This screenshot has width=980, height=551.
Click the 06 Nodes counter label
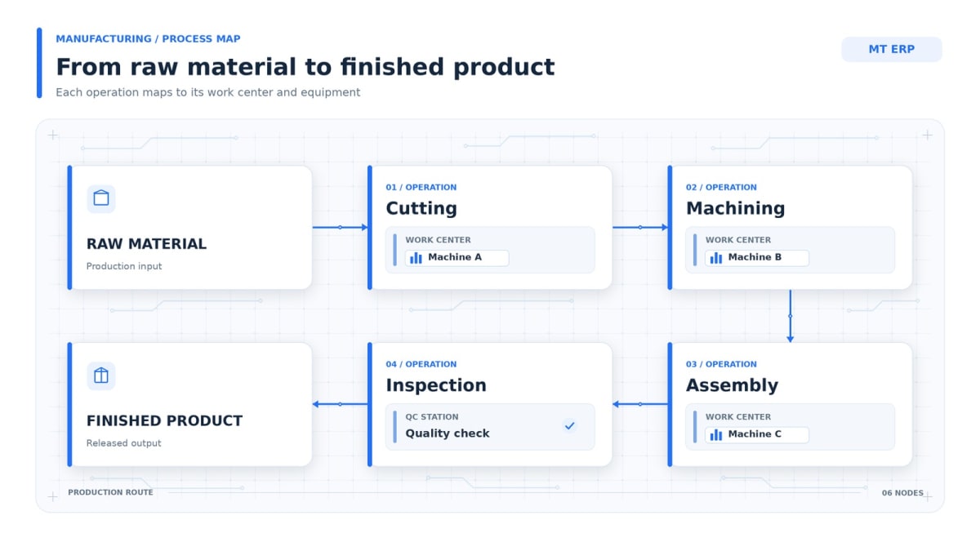[x=902, y=492]
